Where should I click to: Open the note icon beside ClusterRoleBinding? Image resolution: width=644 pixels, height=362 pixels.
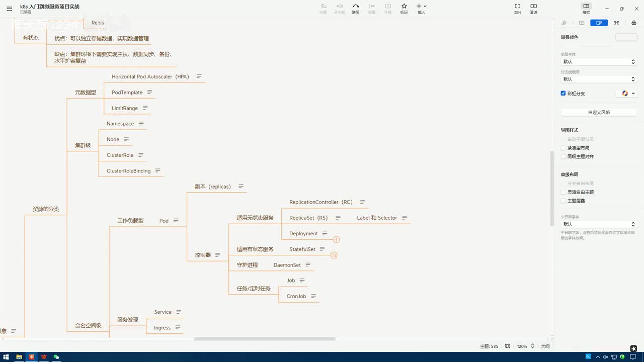click(x=157, y=170)
